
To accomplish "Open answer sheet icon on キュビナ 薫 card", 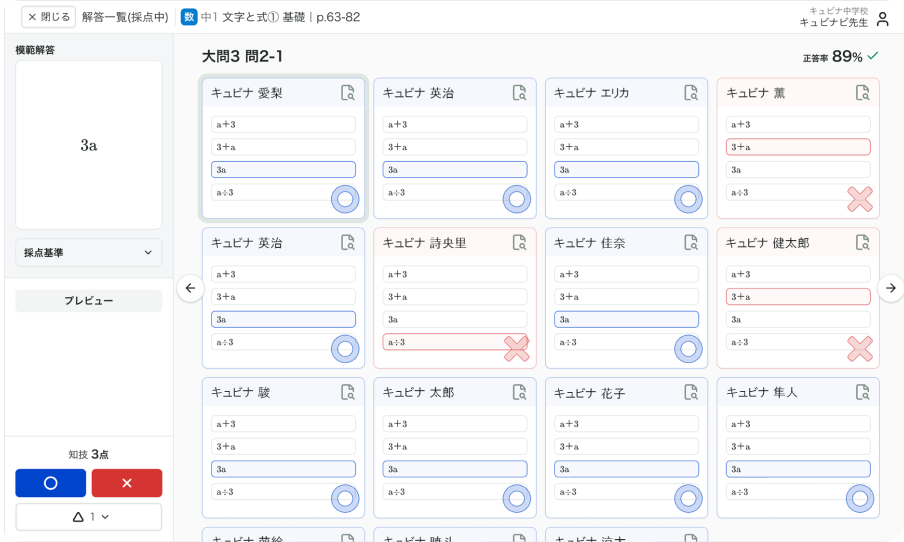I will [x=862, y=93].
